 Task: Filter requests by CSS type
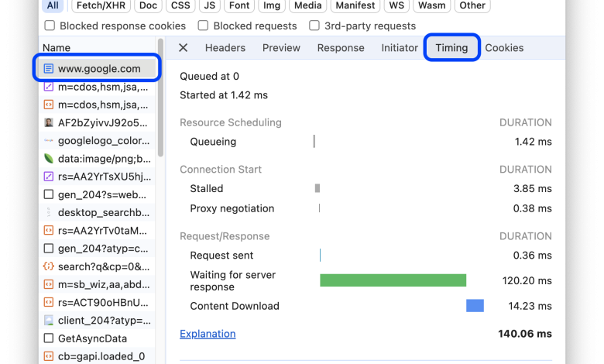click(x=180, y=5)
